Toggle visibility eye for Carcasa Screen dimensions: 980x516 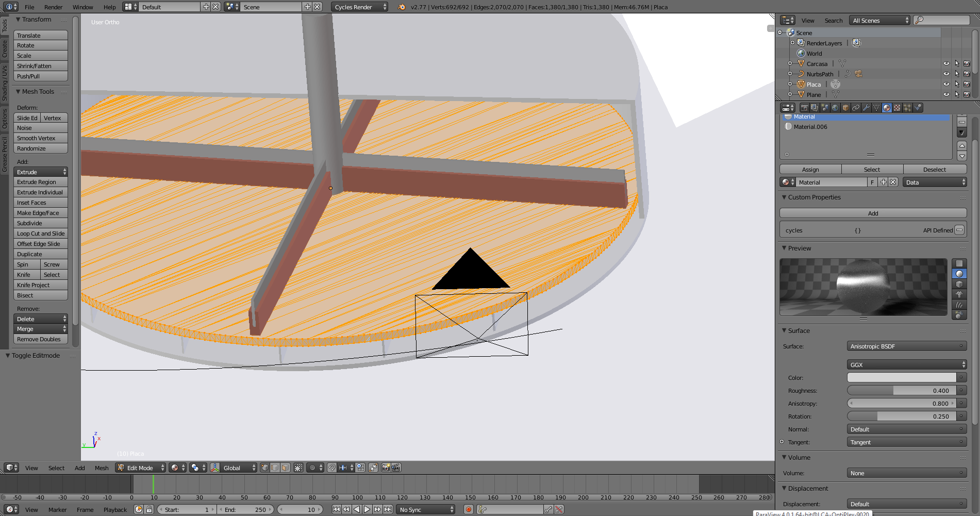[946, 63]
